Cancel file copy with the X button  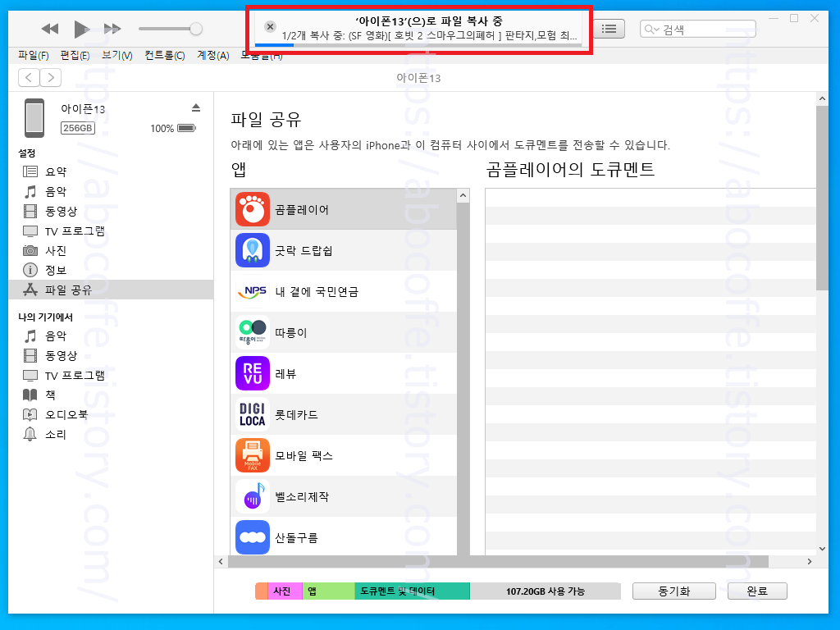[x=271, y=26]
